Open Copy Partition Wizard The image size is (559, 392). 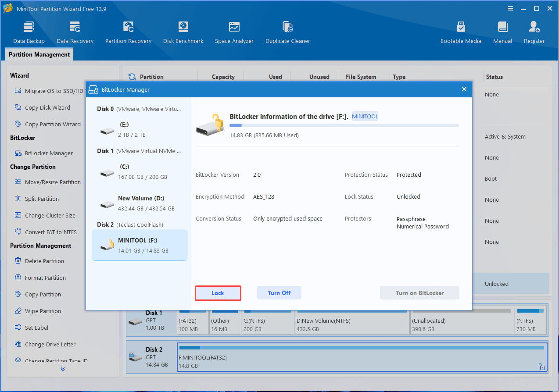coord(47,124)
